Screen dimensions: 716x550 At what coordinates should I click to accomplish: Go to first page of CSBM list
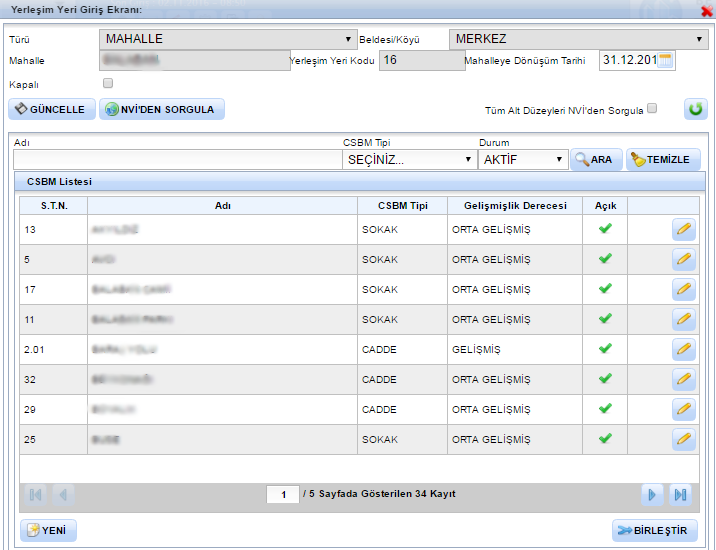pyautogui.click(x=35, y=495)
